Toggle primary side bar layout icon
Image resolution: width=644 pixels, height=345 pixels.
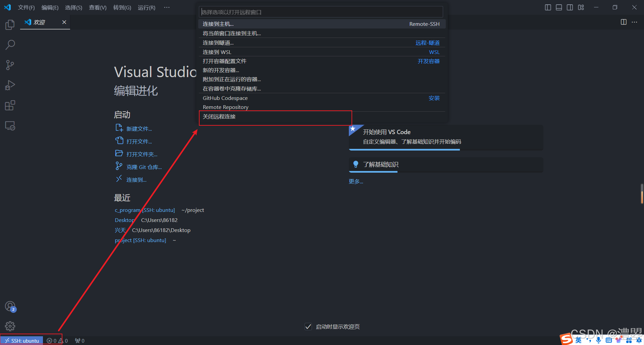tap(548, 7)
